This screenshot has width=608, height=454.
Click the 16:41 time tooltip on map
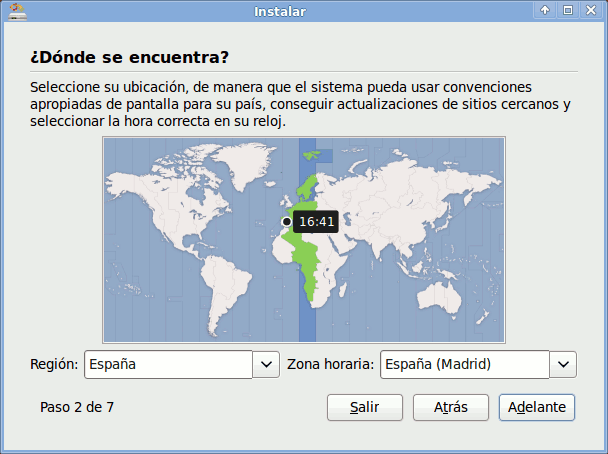pos(316,222)
